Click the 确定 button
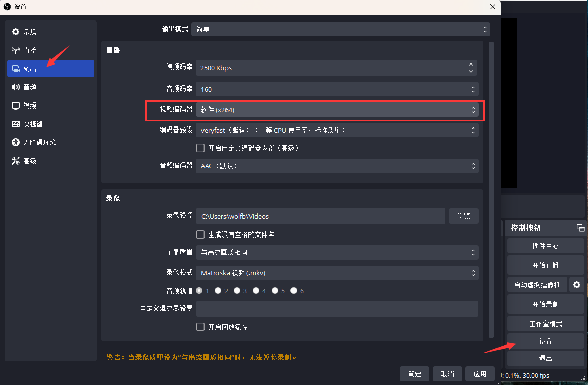The height and width of the screenshot is (385, 588). pos(414,374)
